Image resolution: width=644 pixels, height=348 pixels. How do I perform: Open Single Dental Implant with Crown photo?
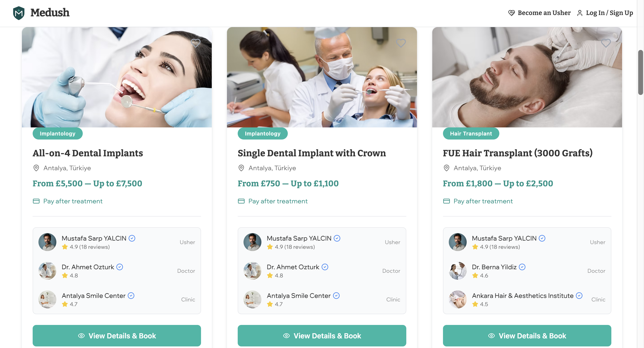pyautogui.click(x=322, y=77)
